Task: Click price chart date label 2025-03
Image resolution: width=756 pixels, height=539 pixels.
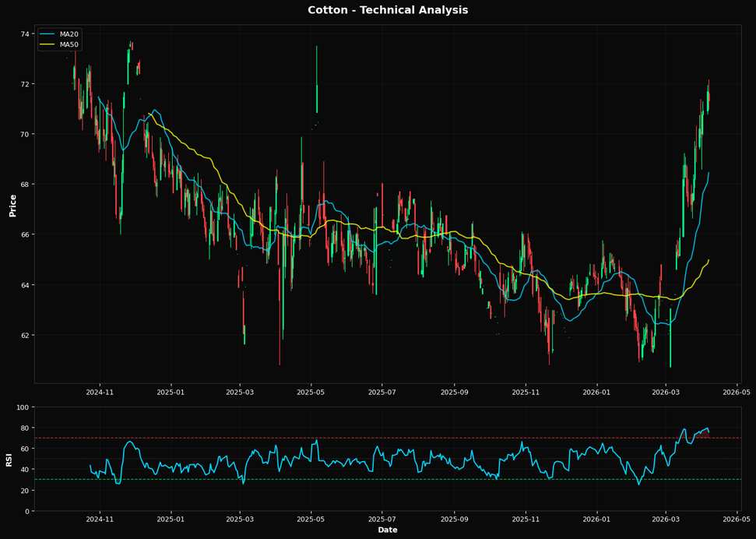Action: (240, 392)
